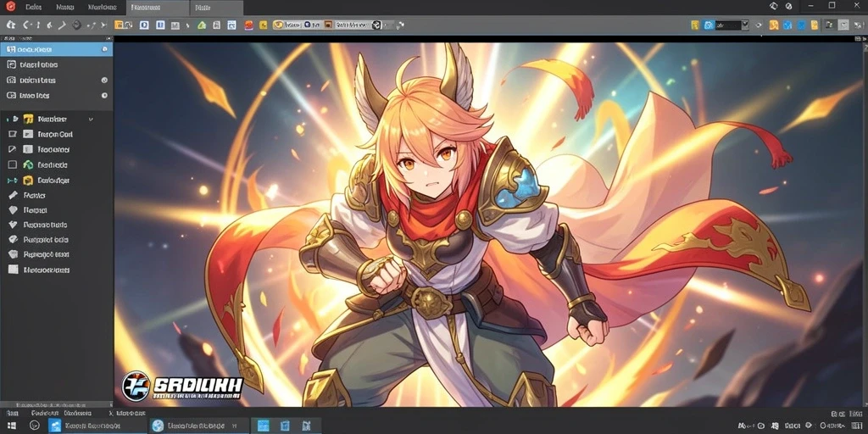Viewport: 868px width, 434px height.
Task: Click the yellow circle icon in the pill toolbar group
Action: tap(279, 25)
